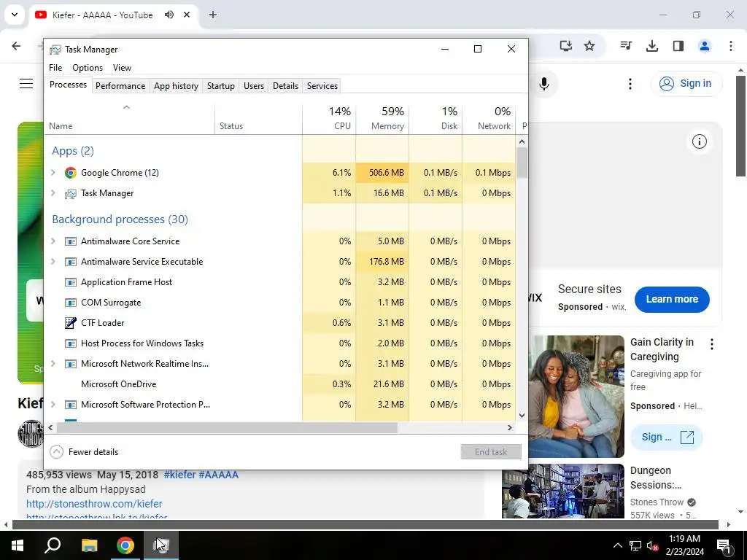The image size is (747, 560).
Task: Show hidden system tray icons
Action: click(x=617, y=545)
